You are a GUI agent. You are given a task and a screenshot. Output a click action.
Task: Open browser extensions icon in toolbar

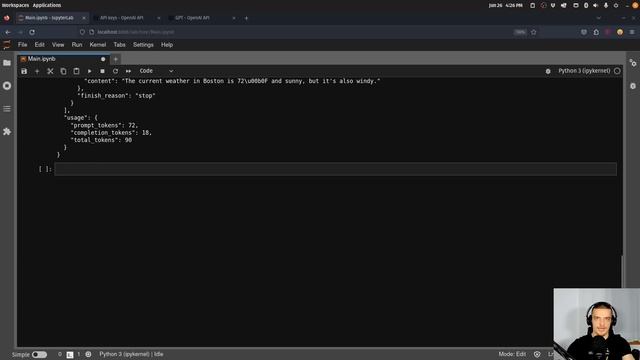(x=596, y=32)
